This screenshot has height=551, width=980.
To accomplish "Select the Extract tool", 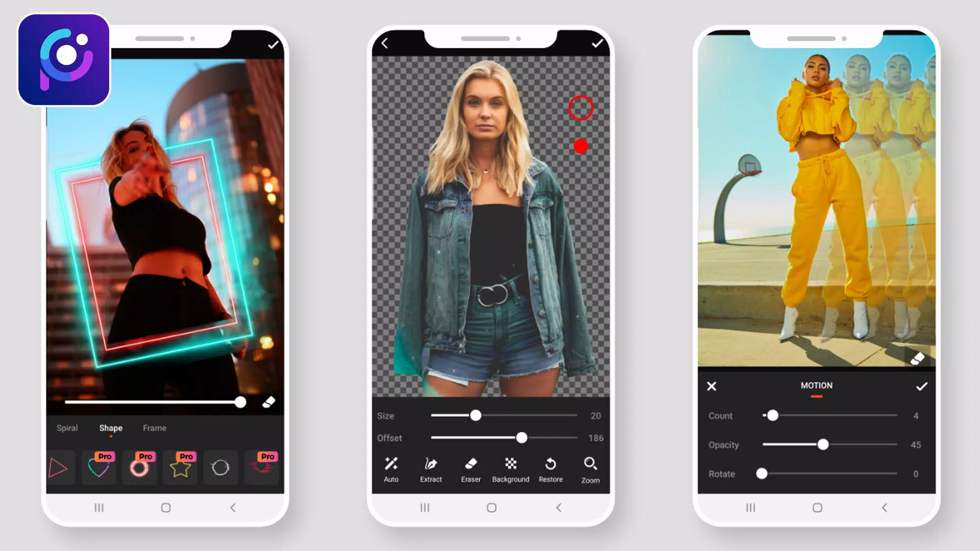I will tap(430, 469).
